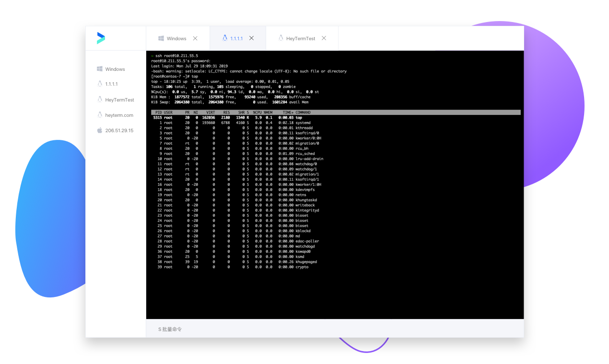
Task: Close the 1.1.1.1 tab
Action: [x=252, y=38]
